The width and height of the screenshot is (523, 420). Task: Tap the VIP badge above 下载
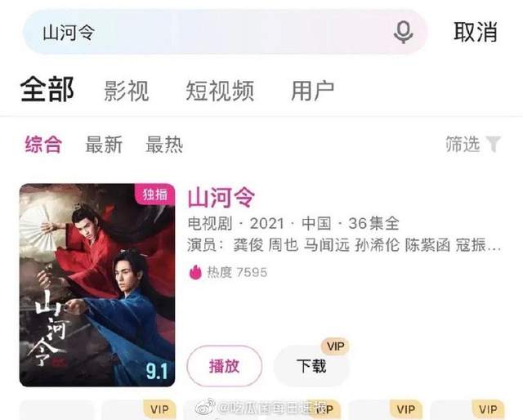[335, 346]
